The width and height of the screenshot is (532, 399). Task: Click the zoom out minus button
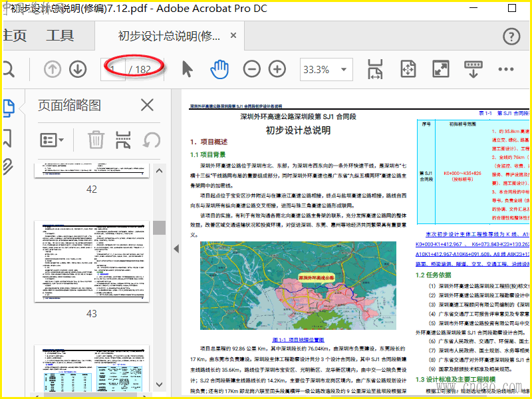252,69
